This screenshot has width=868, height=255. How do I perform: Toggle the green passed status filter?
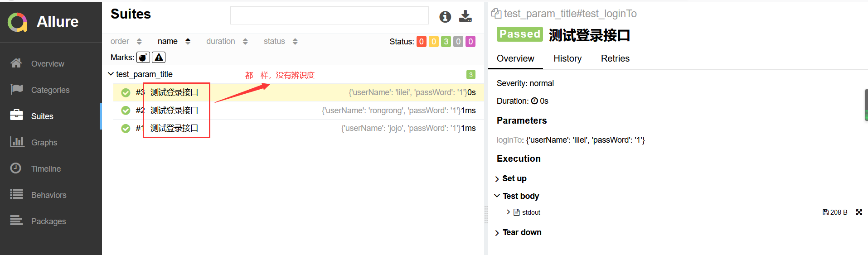click(446, 42)
